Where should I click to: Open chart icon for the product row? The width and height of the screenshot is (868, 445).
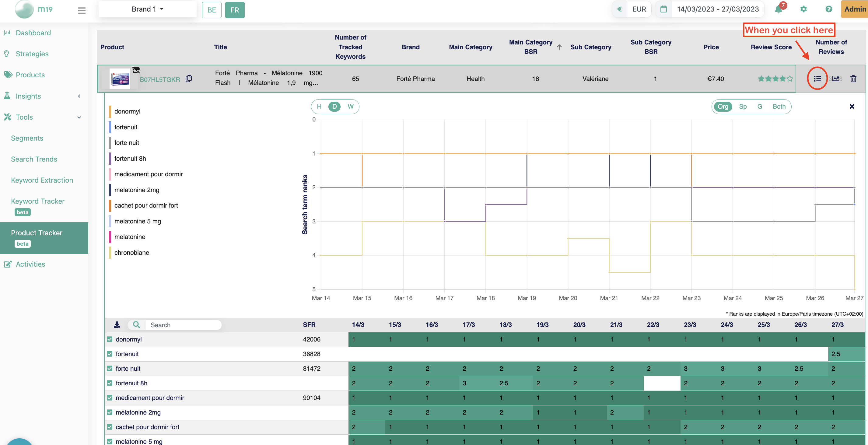click(836, 79)
